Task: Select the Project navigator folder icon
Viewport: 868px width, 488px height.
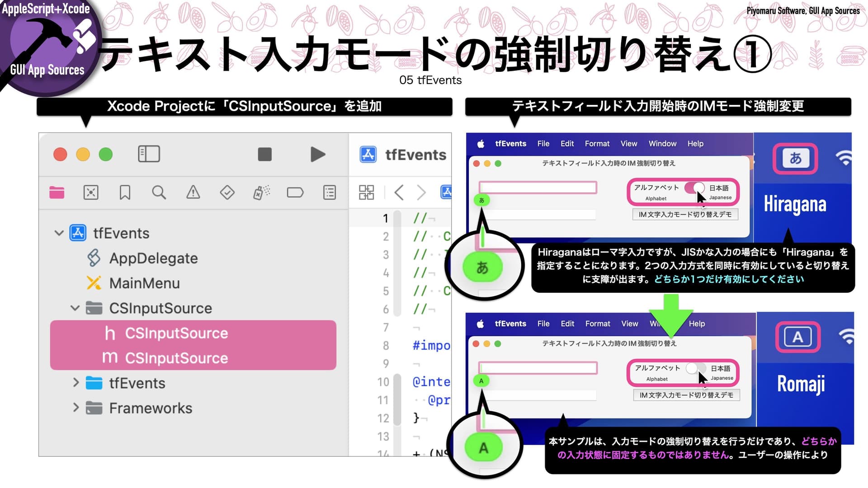Action: tap(57, 192)
